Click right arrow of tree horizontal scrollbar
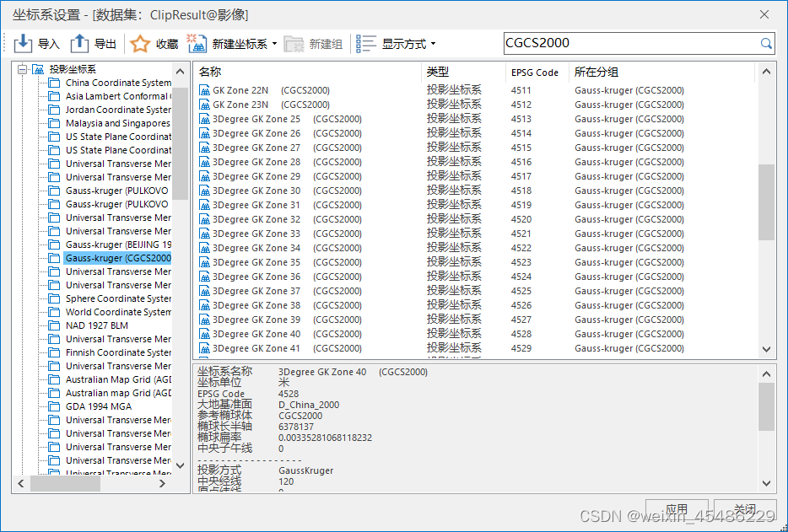The width and height of the screenshot is (788, 532). 162,484
